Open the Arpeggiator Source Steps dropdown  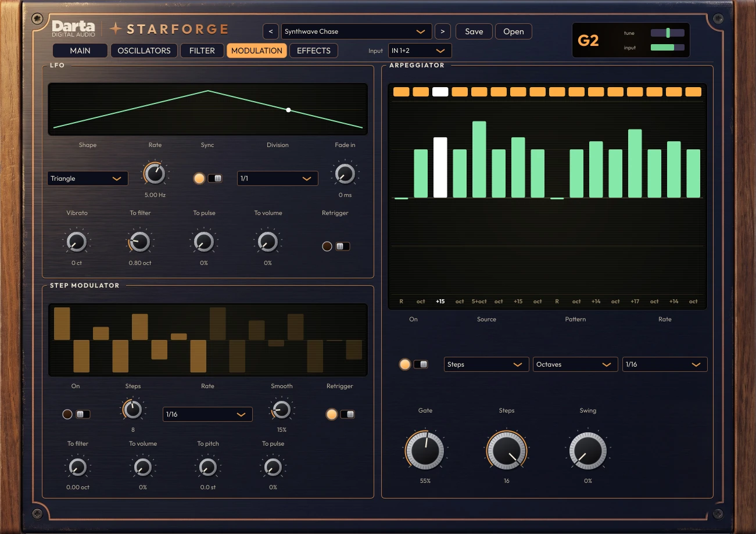[x=486, y=364]
